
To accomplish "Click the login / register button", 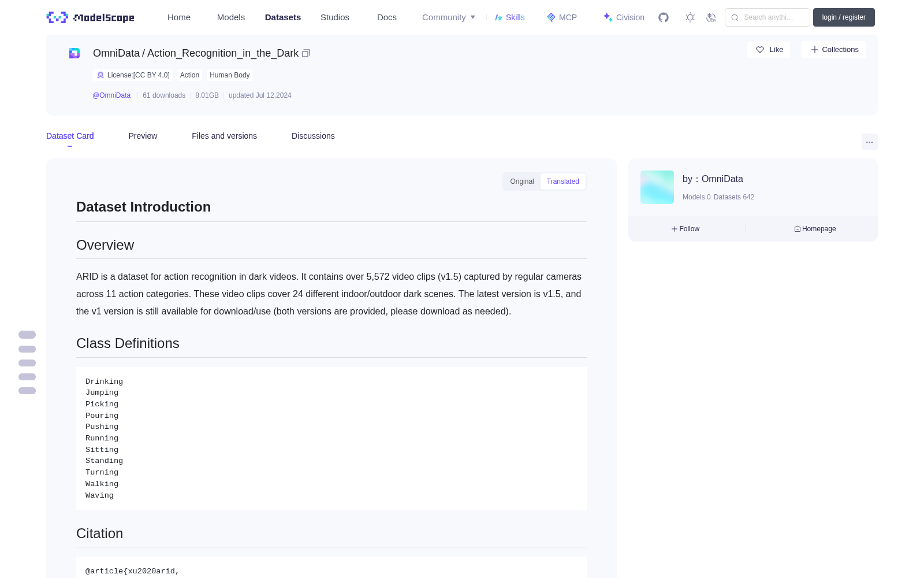I will [x=844, y=17].
